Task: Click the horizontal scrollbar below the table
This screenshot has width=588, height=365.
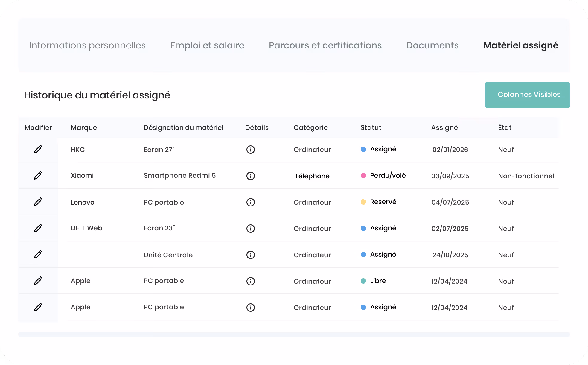Action: (x=294, y=334)
